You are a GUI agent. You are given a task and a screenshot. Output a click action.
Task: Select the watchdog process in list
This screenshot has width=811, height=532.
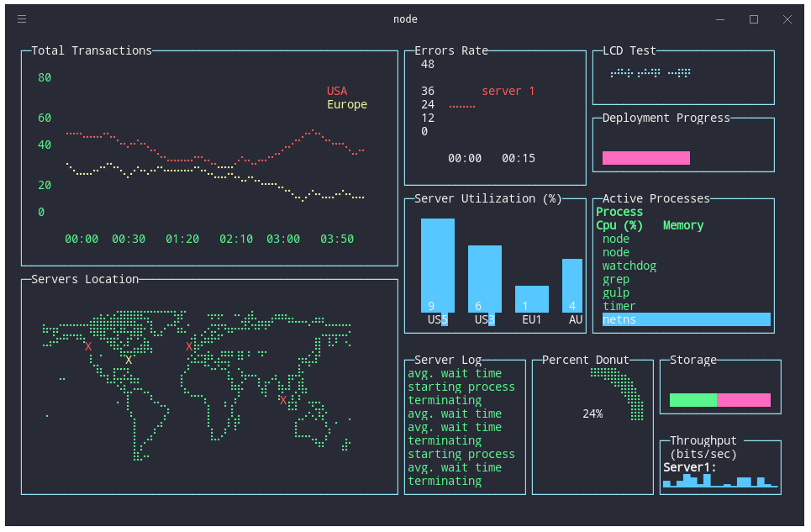(x=629, y=266)
